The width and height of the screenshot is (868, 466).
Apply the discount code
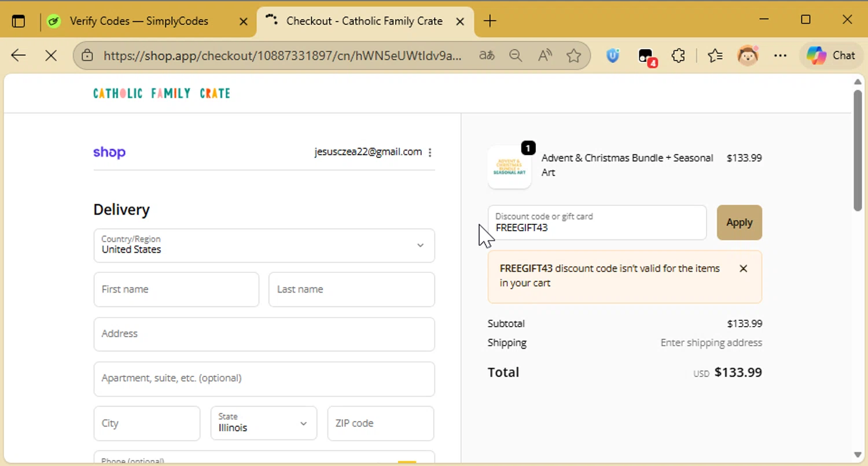740,222
